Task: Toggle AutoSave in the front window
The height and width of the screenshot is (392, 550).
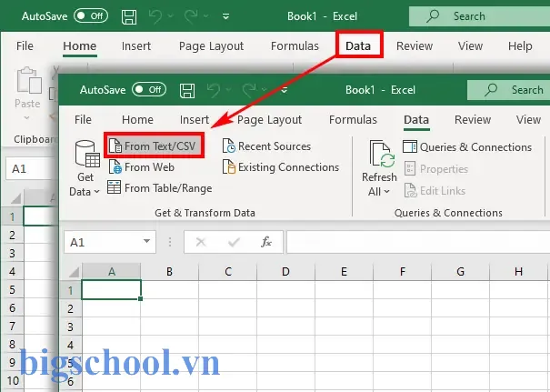Action: 149,90
